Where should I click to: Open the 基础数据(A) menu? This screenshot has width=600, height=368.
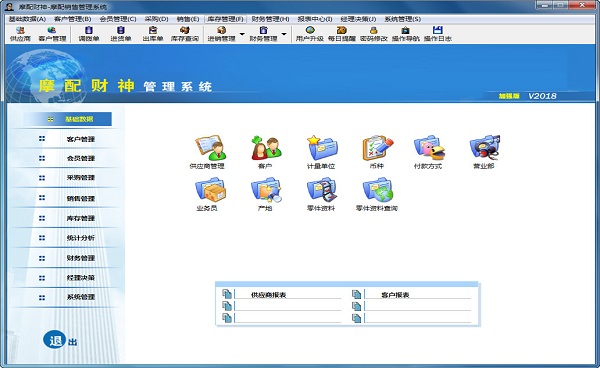27,19
